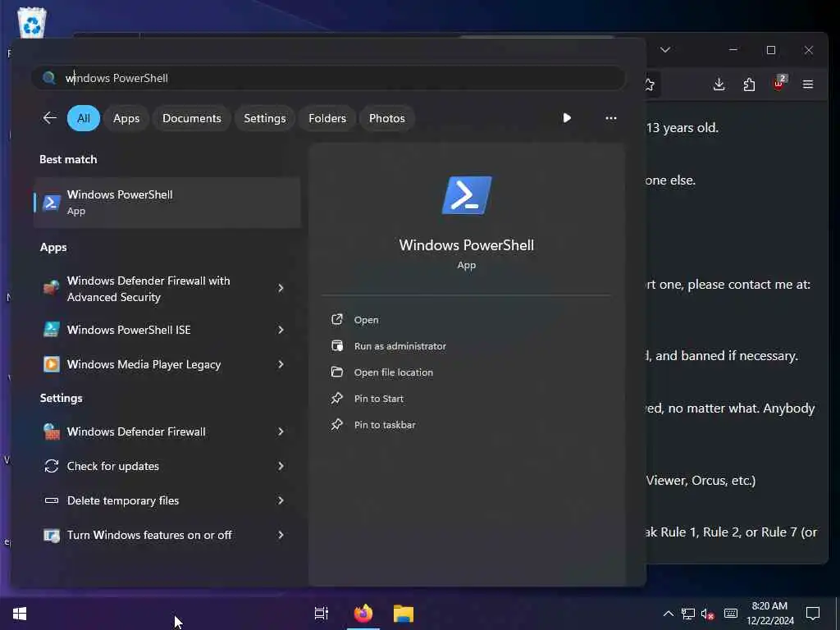
Task: Choose Pin to Start
Action: click(379, 399)
